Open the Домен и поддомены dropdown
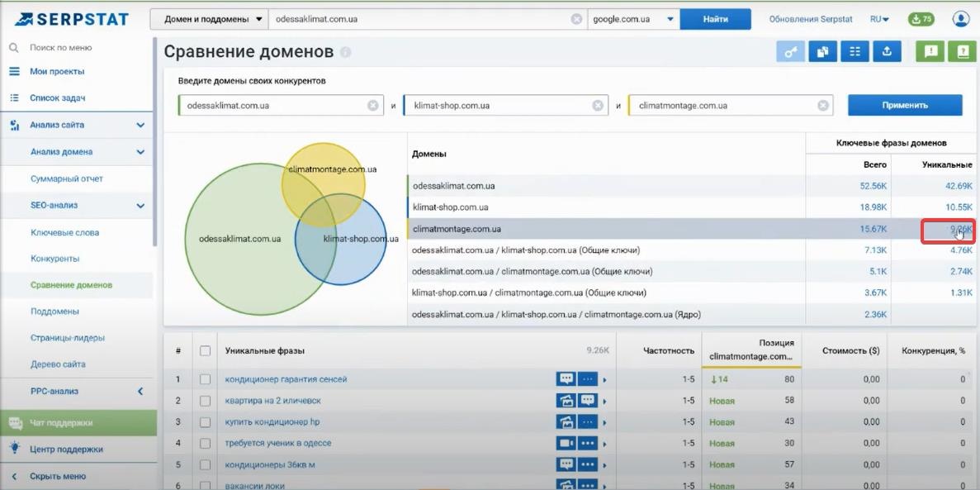980x490 pixels. point(210,19)
